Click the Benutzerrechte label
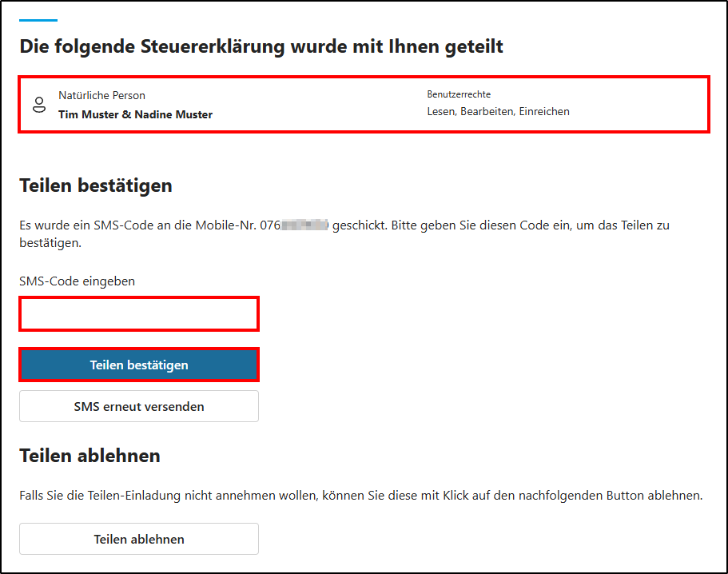The width and height of the screenshot is (728, 574). (459, 94)
